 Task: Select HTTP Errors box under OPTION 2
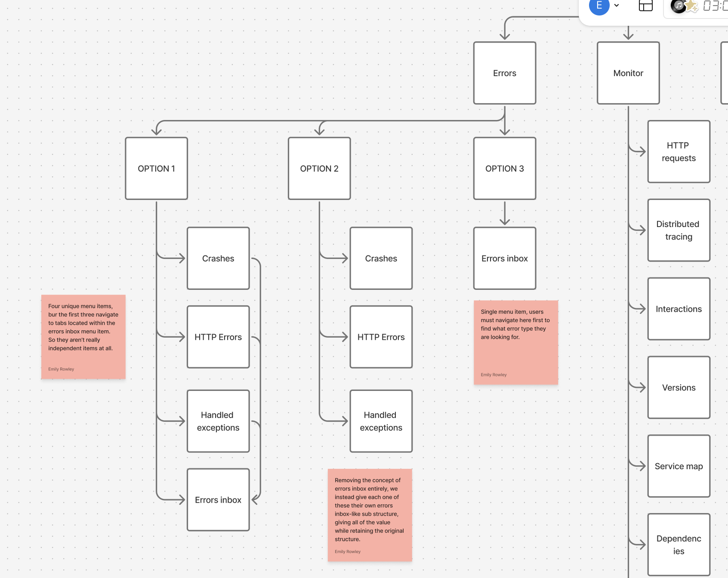point(381,337)
